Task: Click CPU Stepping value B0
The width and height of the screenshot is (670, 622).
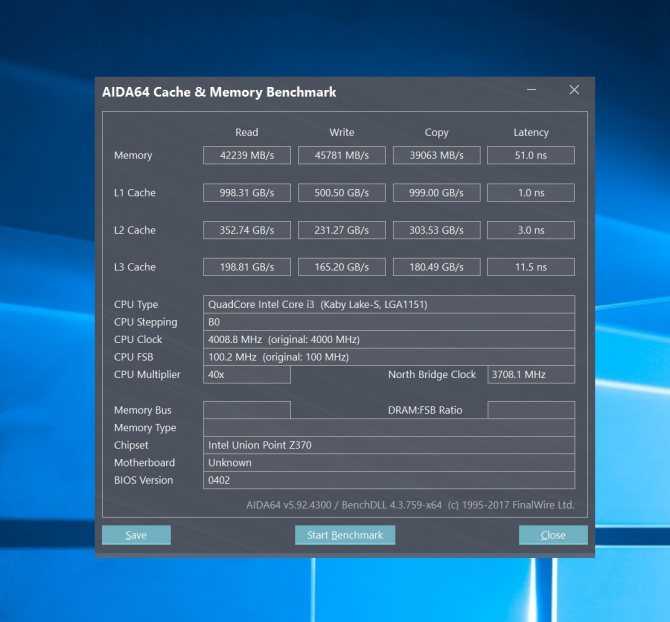Action: [389, 322]
